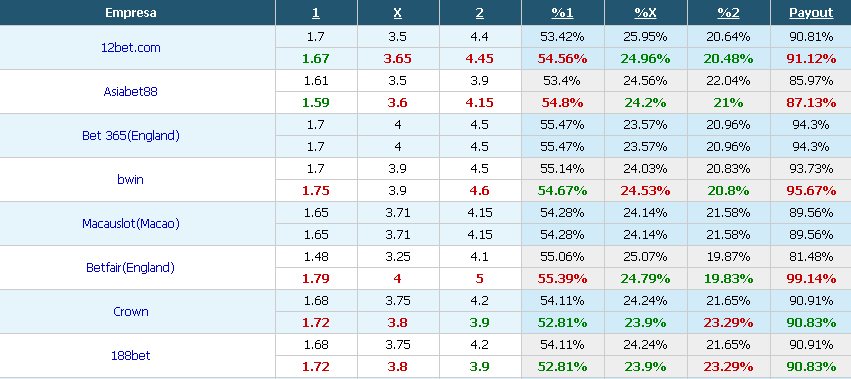851x379 pixels.
Task: Sort by Payout column header
Action: [x=811, y=13]
